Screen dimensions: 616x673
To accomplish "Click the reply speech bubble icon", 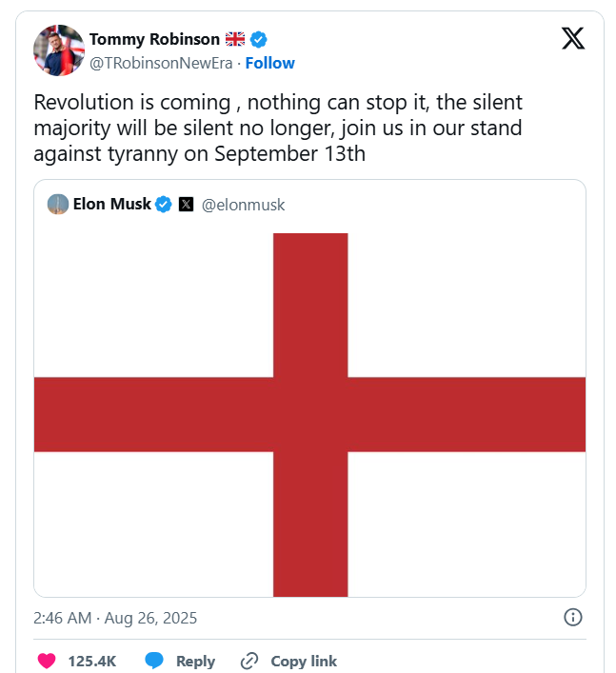I will coord(154,661).
